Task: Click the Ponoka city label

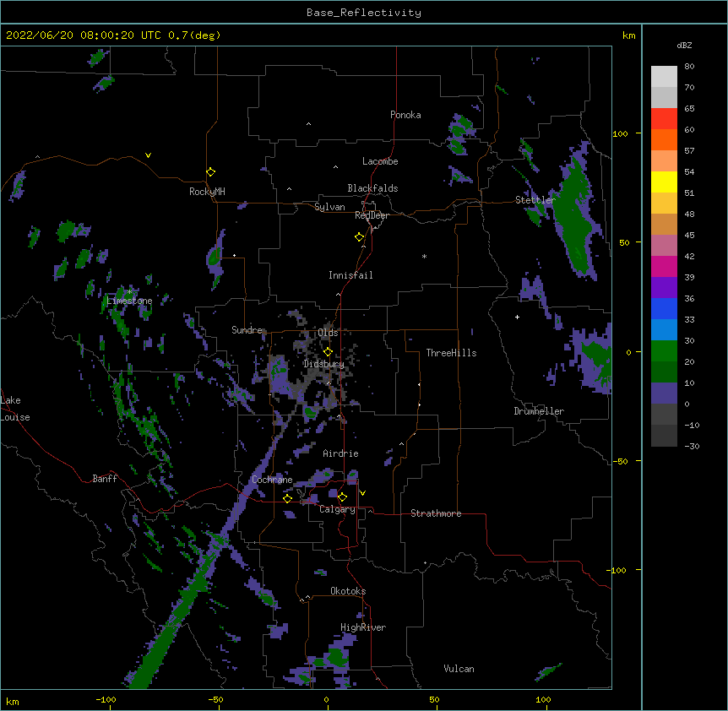Action: click(x=405, y=115)
